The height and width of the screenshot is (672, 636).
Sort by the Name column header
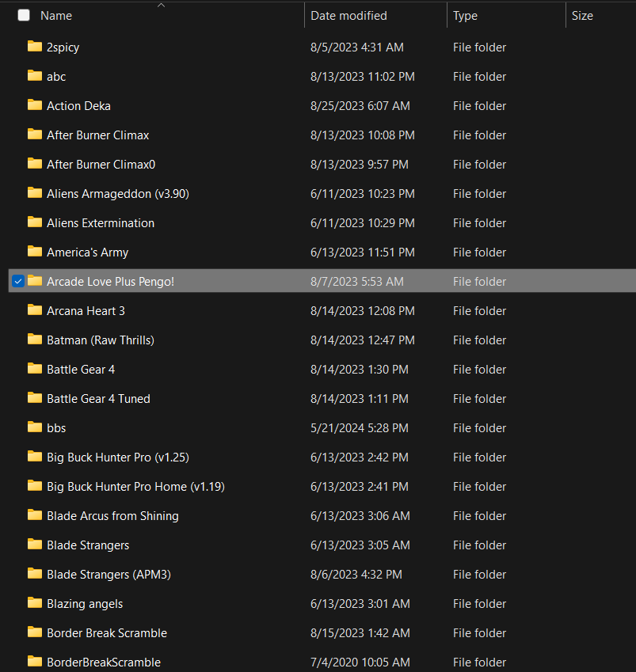[x=56, y=16]
